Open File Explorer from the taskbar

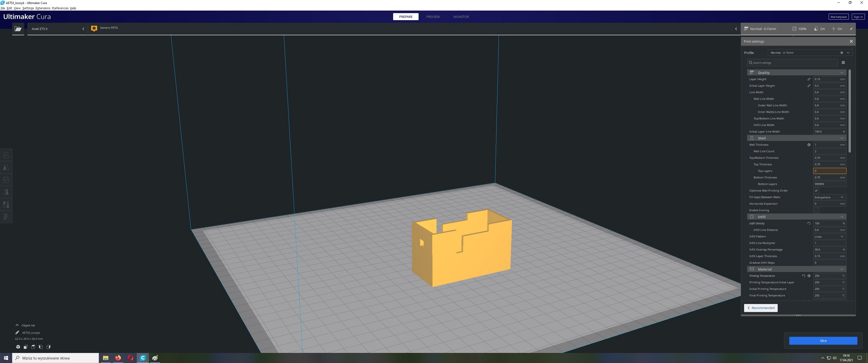pos(105,358)
